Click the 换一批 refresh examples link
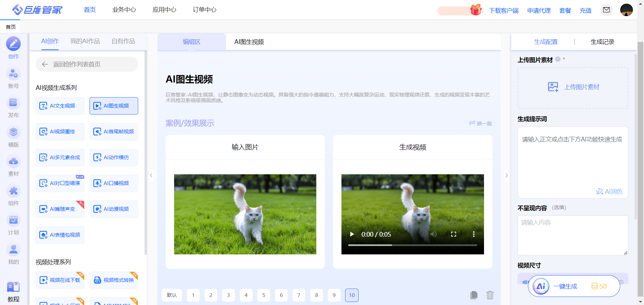The height and width of the screenshot is (305, 644). (481, 123)
